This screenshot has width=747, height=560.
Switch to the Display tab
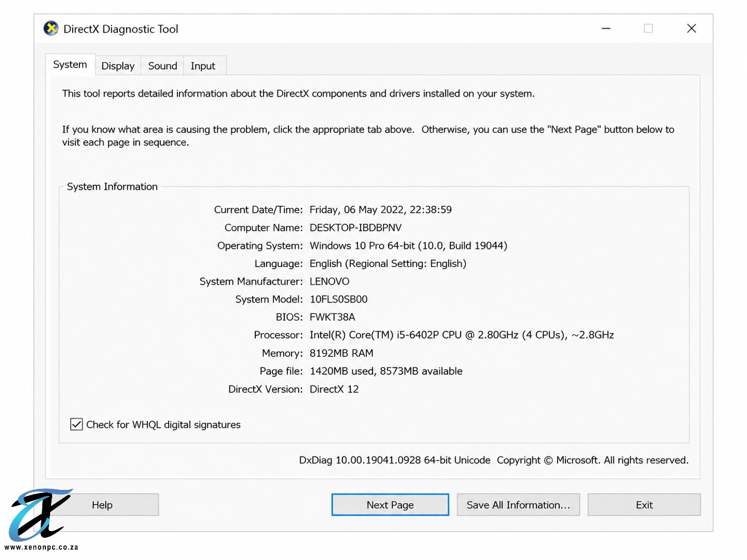pyautogui.click(x=118, y=65)
